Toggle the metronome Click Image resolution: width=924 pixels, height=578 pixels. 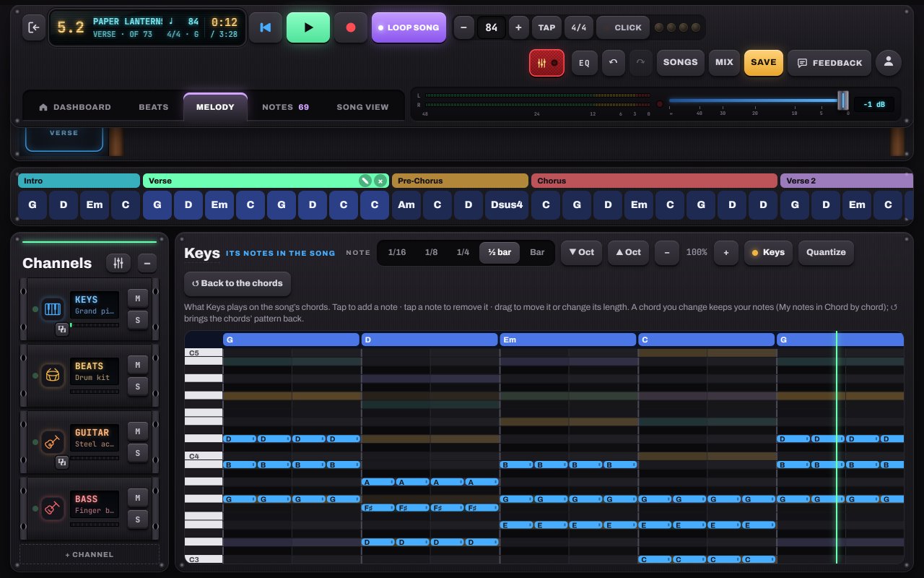[x=622, y=27]
